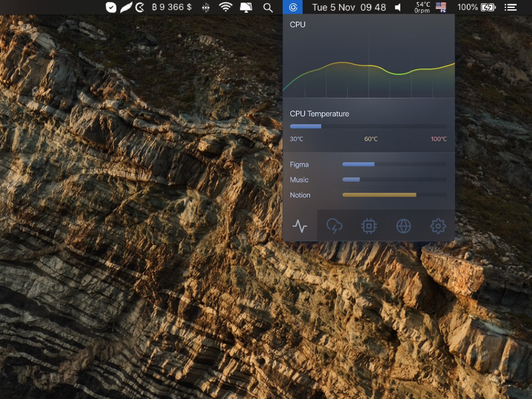Click the date and time Tue 5 Nov
This screenshot has height=399, width=532.
point(349,7)
